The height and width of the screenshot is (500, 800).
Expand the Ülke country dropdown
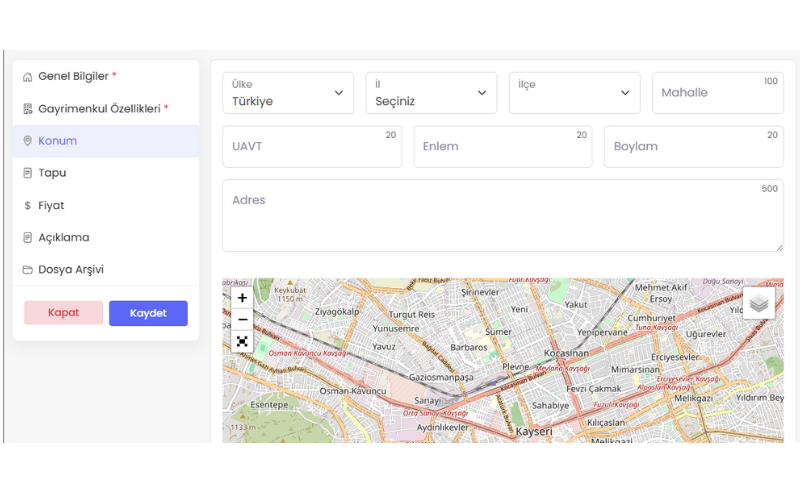(288, 93)
